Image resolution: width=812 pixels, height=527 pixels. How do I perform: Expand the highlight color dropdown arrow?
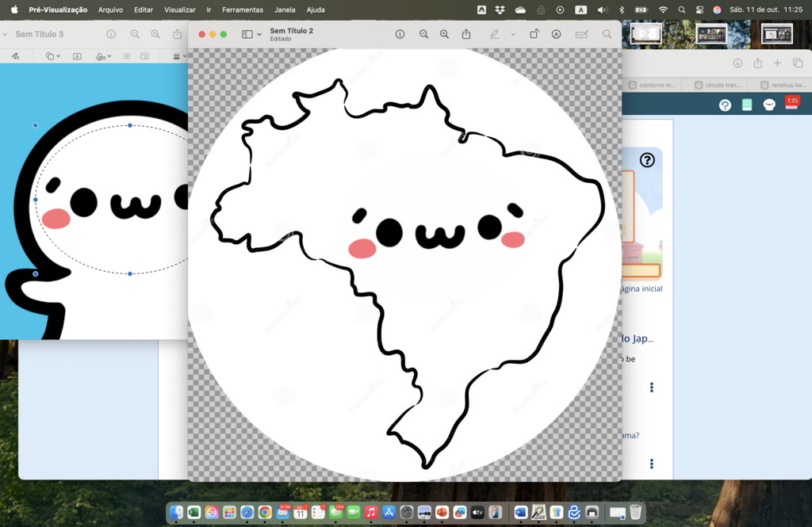513,34
